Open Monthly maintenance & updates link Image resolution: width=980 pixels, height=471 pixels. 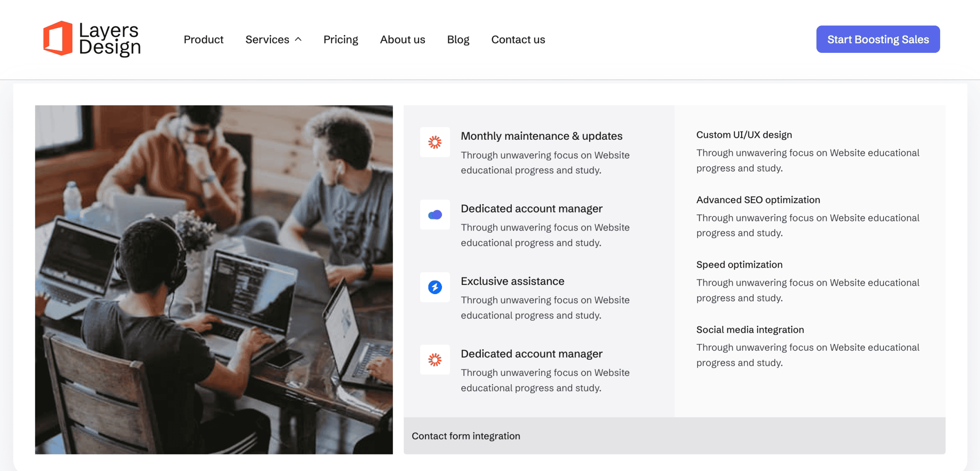click(x=541, y=136)
